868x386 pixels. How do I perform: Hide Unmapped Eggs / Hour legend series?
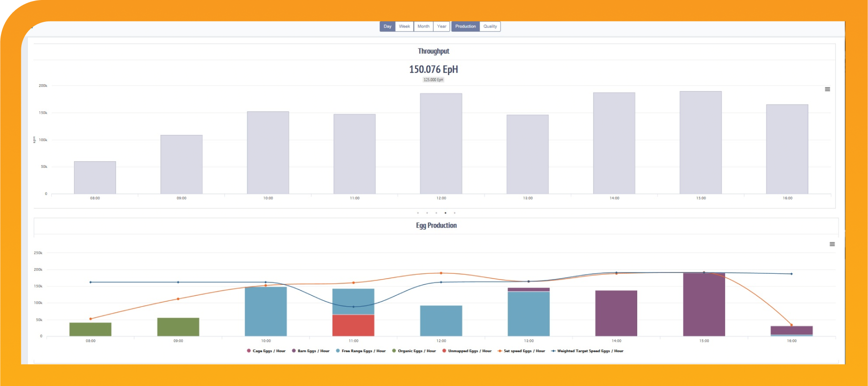pyautogui.click(x=467, y=351)
